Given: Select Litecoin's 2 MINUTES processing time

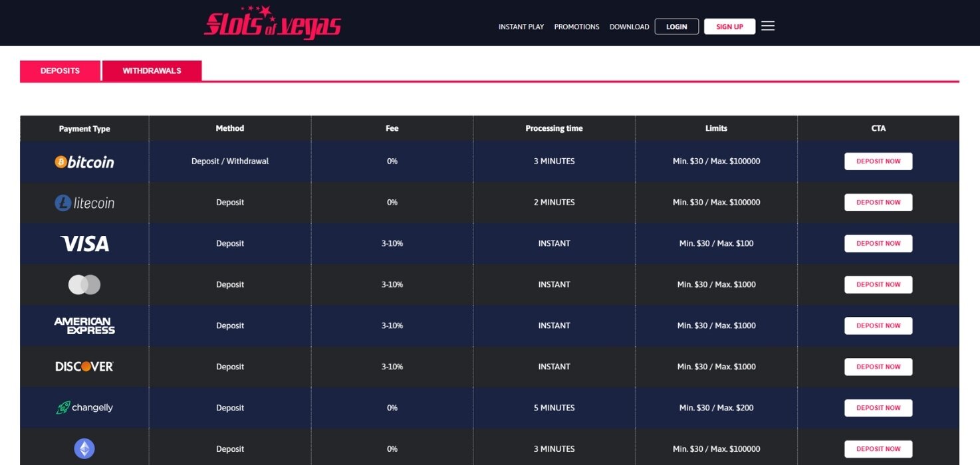Looking at the screenshot, I should click(x=554, y=203).
